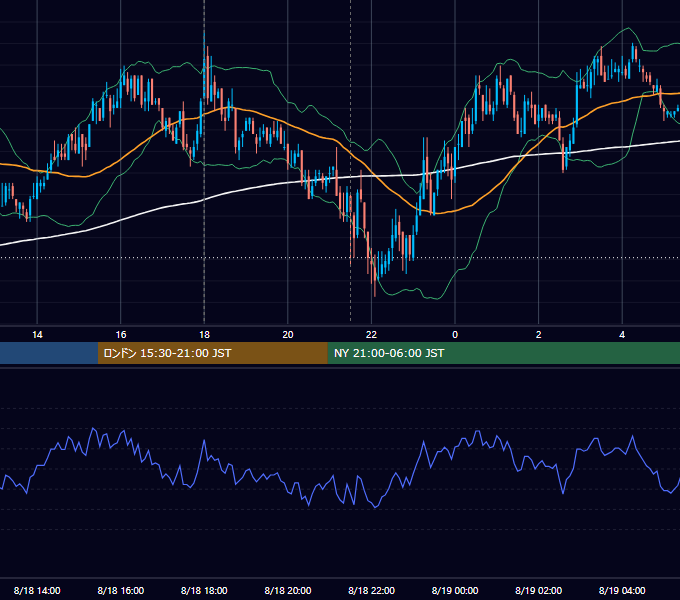680x600 pixels.
Task: Click the hour label 22 on price chart axis
Action: [371, 335]
